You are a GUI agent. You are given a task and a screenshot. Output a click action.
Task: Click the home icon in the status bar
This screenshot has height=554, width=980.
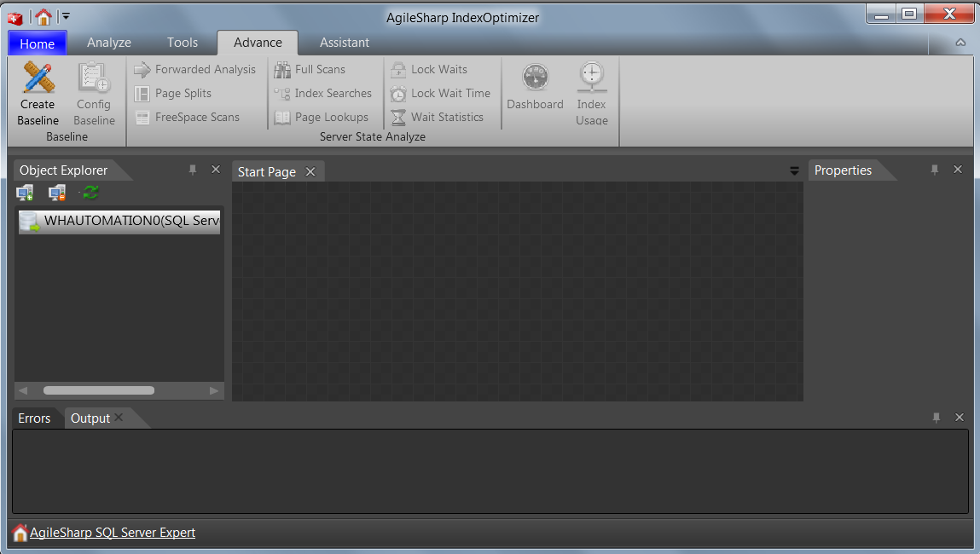pyautogui.click(x=20, y=533)
